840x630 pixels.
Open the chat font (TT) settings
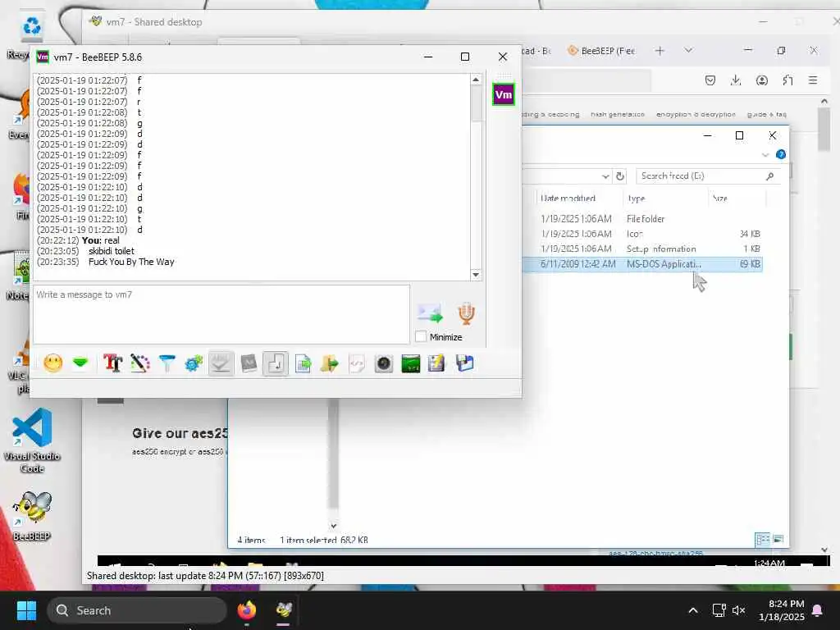(x=112, y=363)
